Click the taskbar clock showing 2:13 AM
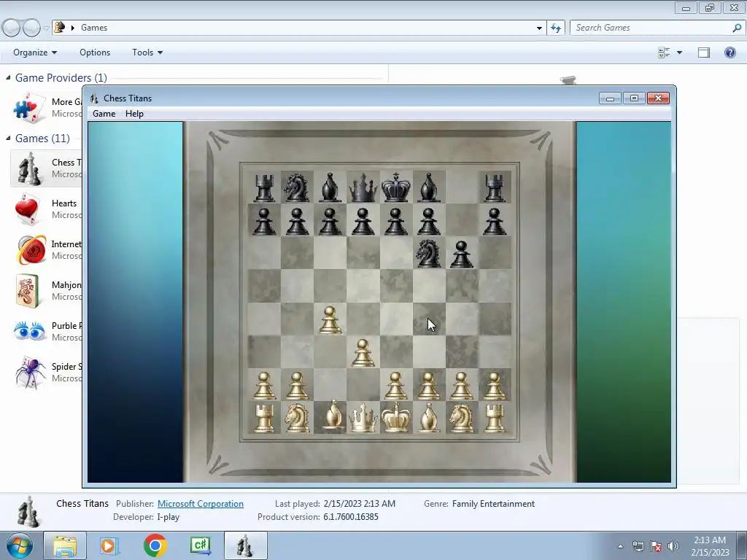Screen dimensions: 747x560 point(710,545)
